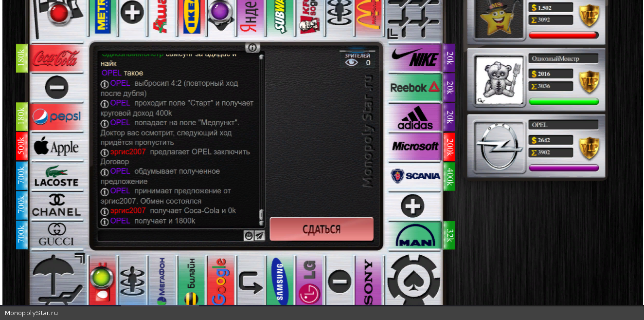
Task: Select the Google property tile
Action: [221, 281]
